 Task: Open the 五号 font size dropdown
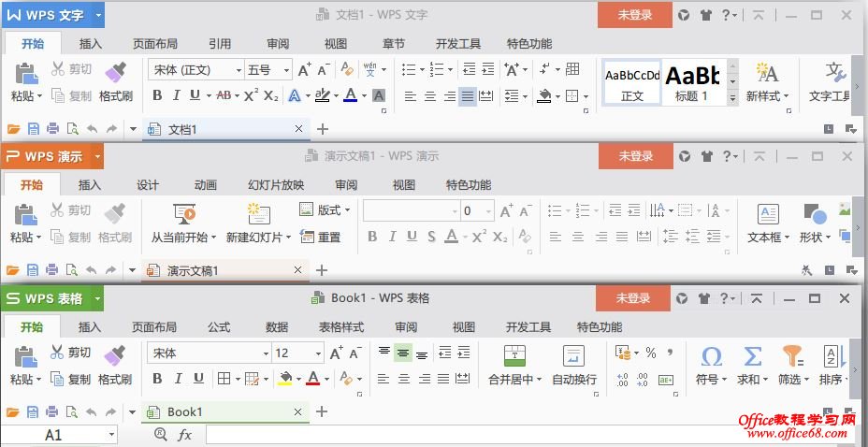[286, 70]
